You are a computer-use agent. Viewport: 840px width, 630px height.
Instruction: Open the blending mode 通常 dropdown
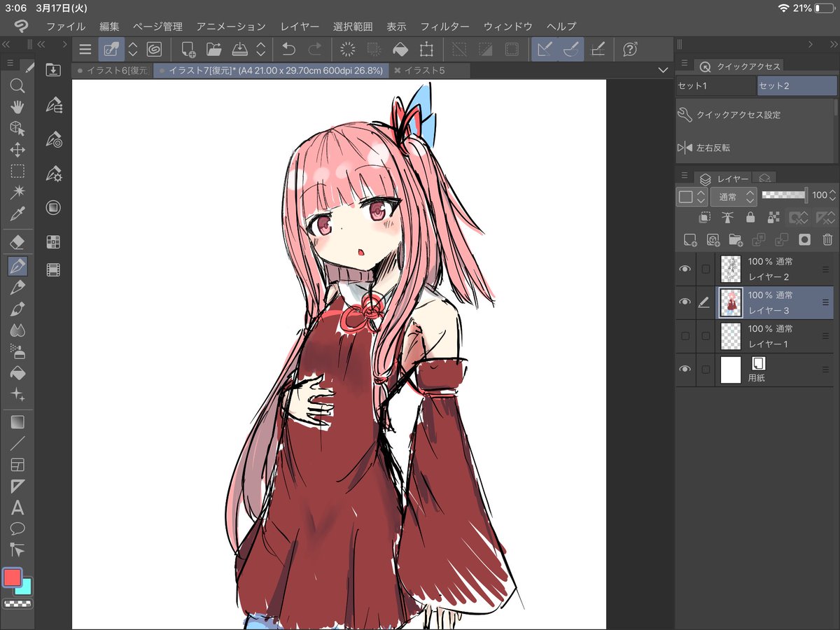[x=734, y=197]
